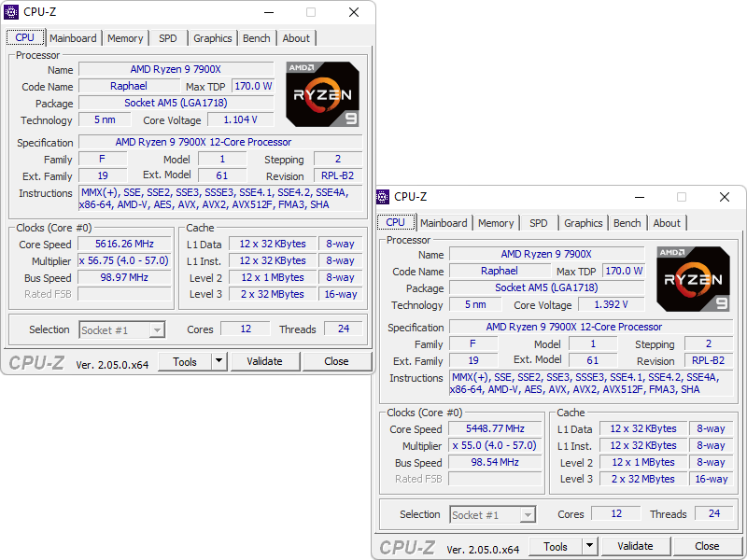Image resolution: width=747 pixels, height=560 pixels.
Task: Open the Graphics tab in the left CPU-Z window
Action: click(213, 38)
